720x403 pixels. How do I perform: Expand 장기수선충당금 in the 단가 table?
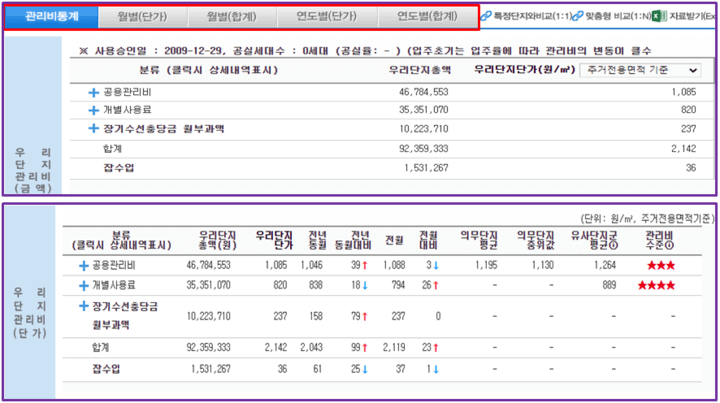point(84,306)
